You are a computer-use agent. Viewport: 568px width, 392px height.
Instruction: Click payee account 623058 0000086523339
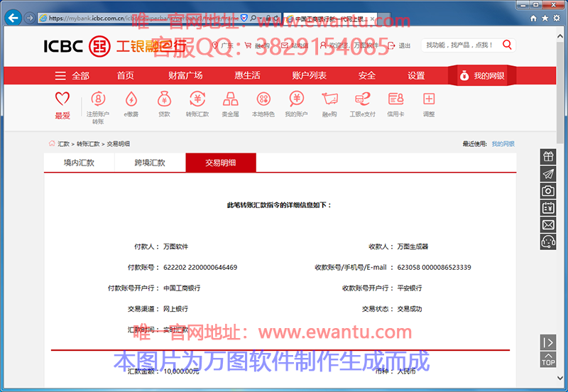point(434,268)
